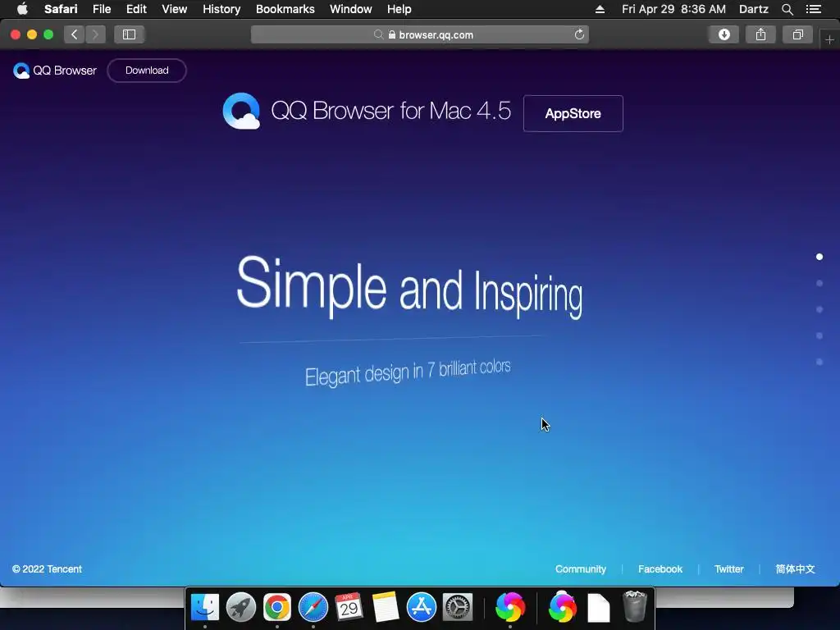Add a new tab with plus button
The height and width of the screenshot is (630, 840).
(x=829, y=39)
